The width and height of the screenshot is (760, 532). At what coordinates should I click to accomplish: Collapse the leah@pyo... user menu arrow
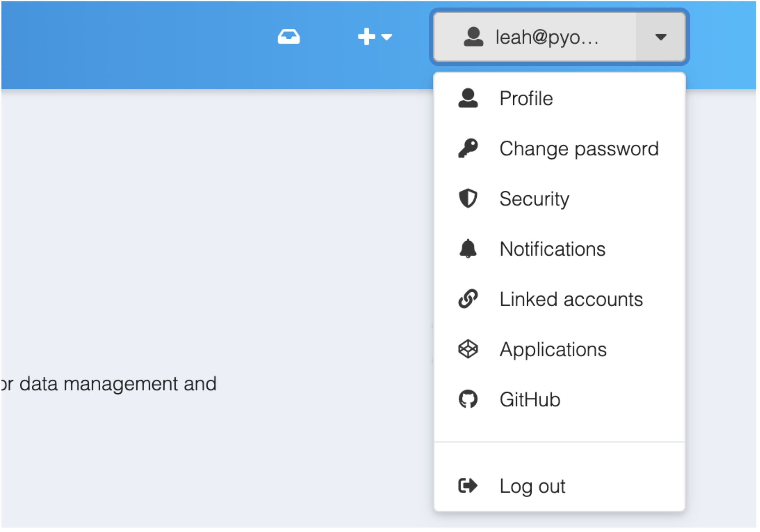tap(660, 37)
